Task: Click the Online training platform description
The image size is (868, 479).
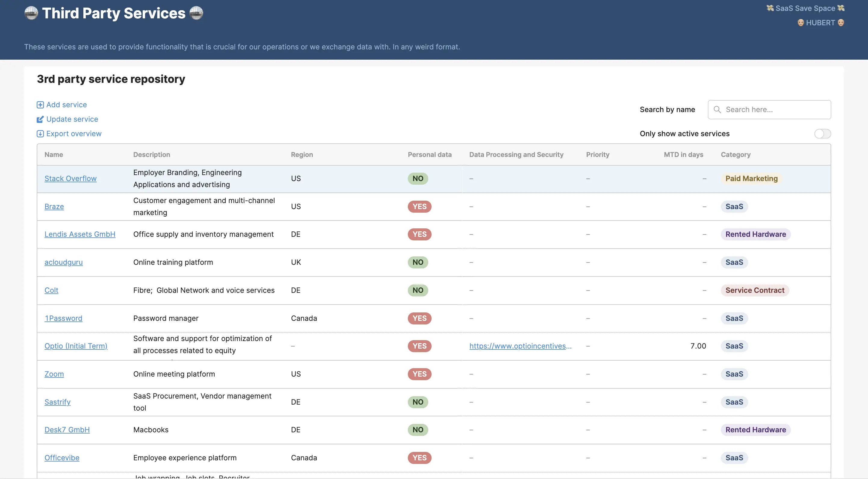Action: [x=173, y=262]
